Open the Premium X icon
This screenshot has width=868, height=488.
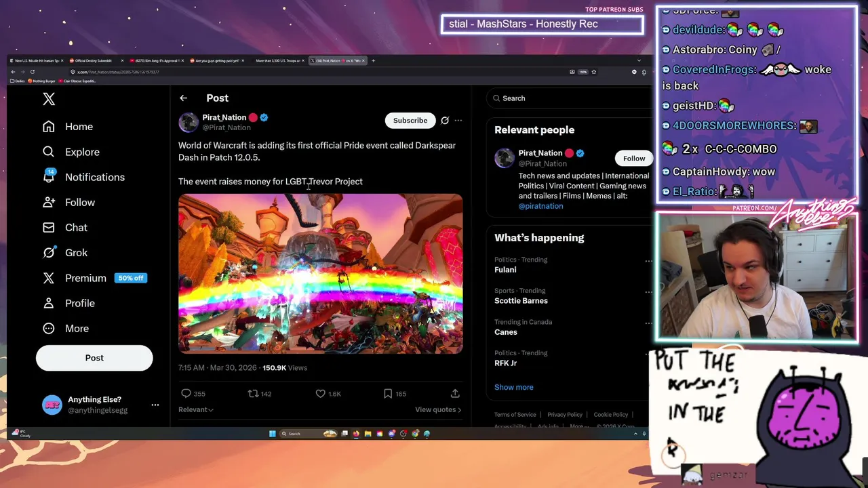point(49,278)
